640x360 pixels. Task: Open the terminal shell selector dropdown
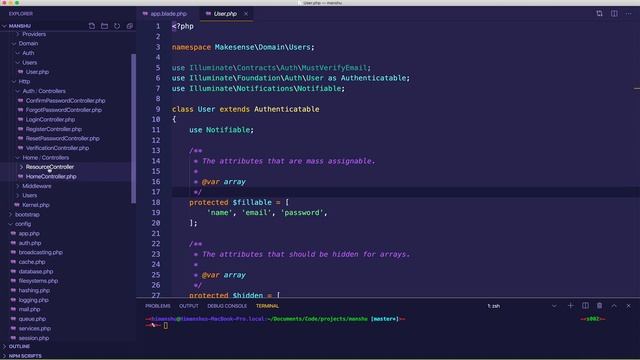click(521, 306)
